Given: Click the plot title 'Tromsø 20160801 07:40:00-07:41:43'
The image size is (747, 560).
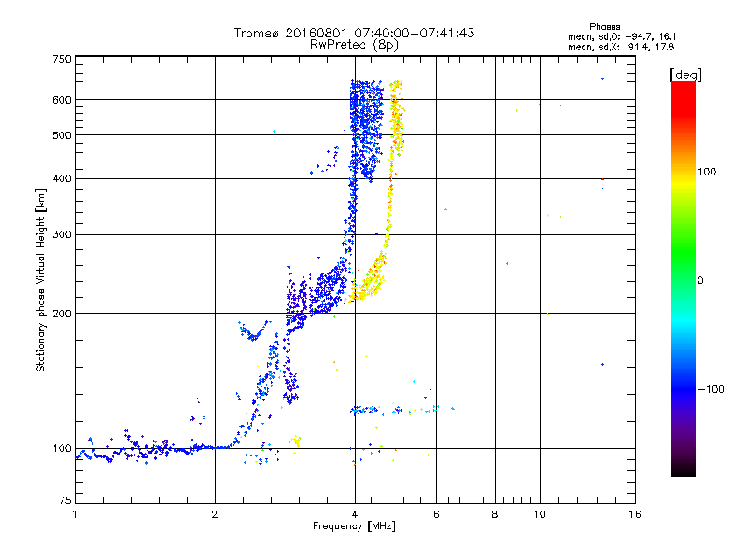Looking at the screenshot, I should point(354,33).
